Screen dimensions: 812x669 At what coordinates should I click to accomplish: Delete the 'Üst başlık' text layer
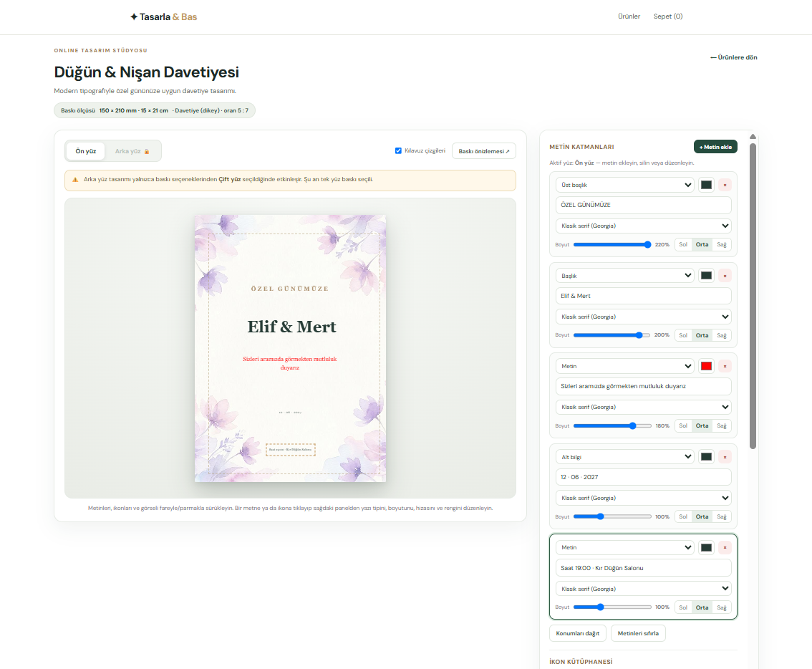pos(725,185)
